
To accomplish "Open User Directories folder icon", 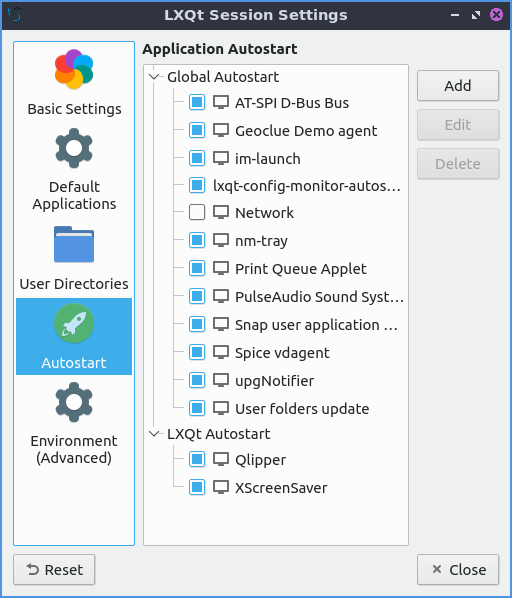I will pos(74,244).
